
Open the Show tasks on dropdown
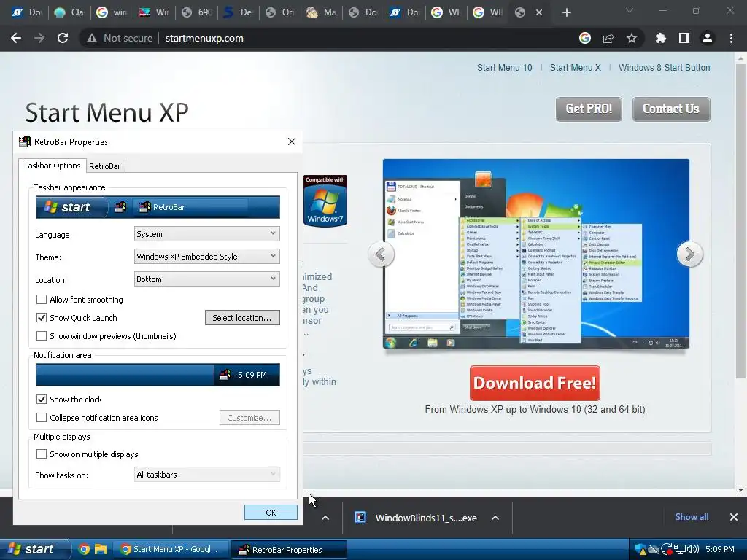tap(206, 474)
